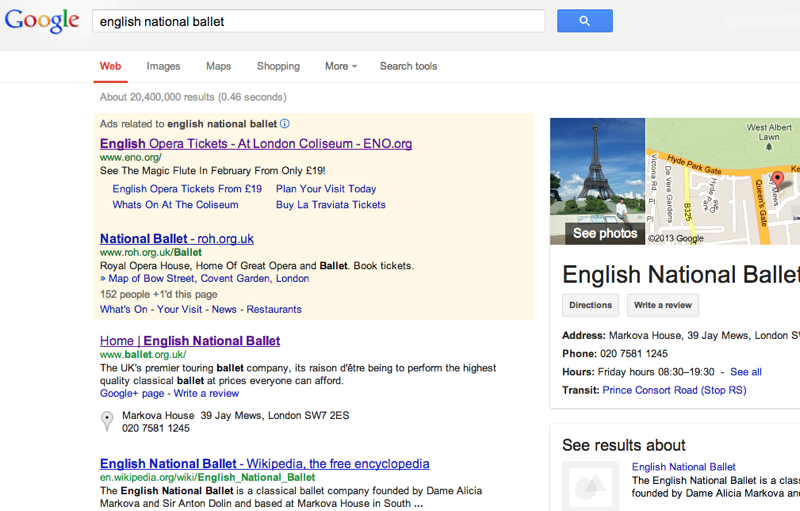Image resolution: width=800 pixels, height=511 pixels.
Task: Open the Home | English National Ballet result
Action: (x=190, y=341)
